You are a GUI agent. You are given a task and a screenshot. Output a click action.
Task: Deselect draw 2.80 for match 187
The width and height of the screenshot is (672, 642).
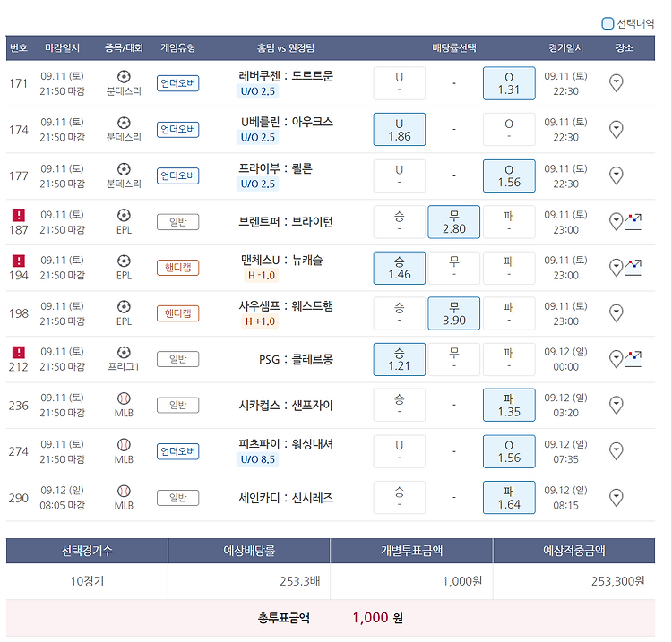454,222
